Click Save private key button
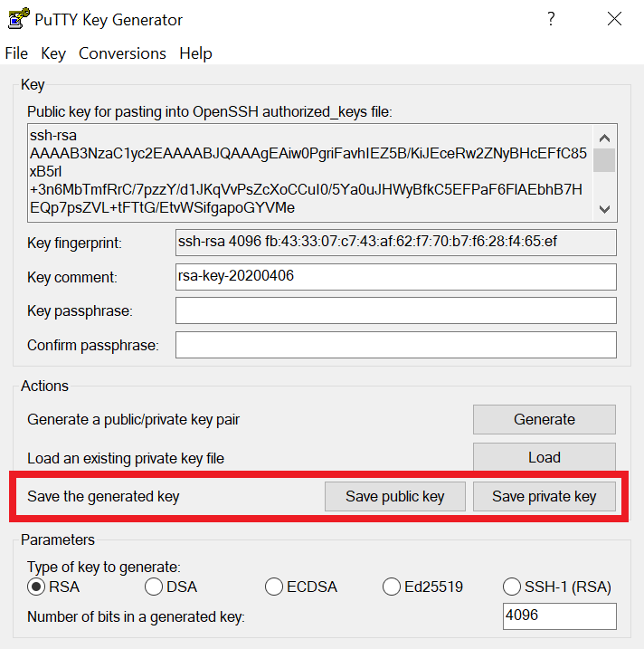Image resolution: width=644 pixels, height=649 pixels. 544,496
